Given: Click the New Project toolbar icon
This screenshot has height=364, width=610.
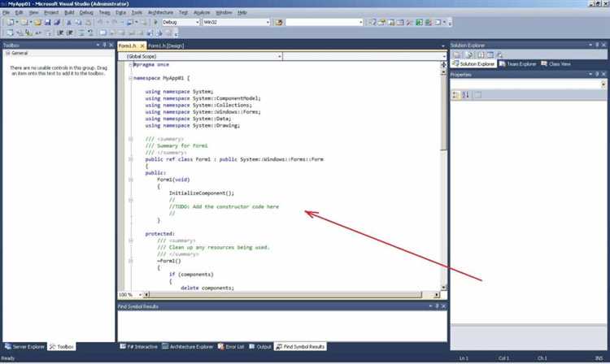Looking at the screenshot, I should pos(11,22).
